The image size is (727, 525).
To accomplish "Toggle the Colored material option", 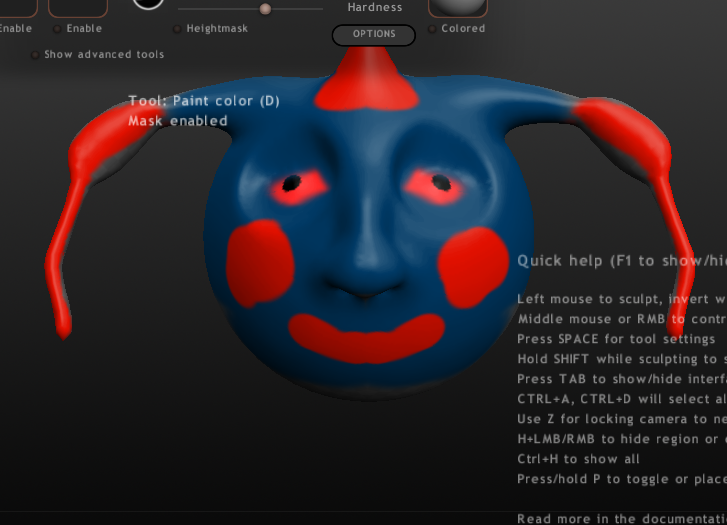I will click(432, 29).
